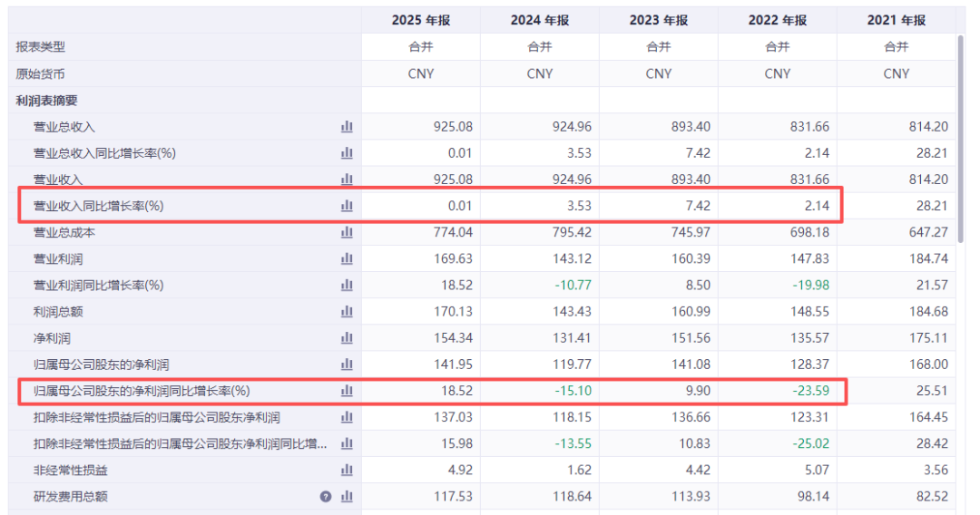
Task: Show chart for 利润总额 row
Action: [x=347, y=312]
